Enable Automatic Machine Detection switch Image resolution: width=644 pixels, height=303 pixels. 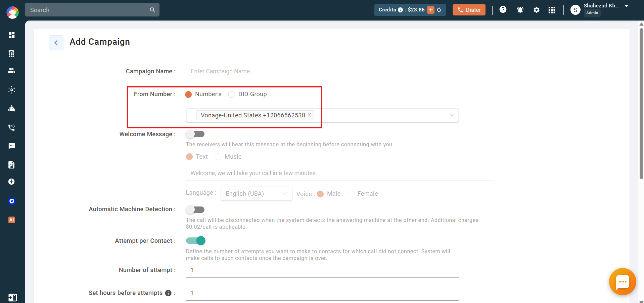[195, 210]
